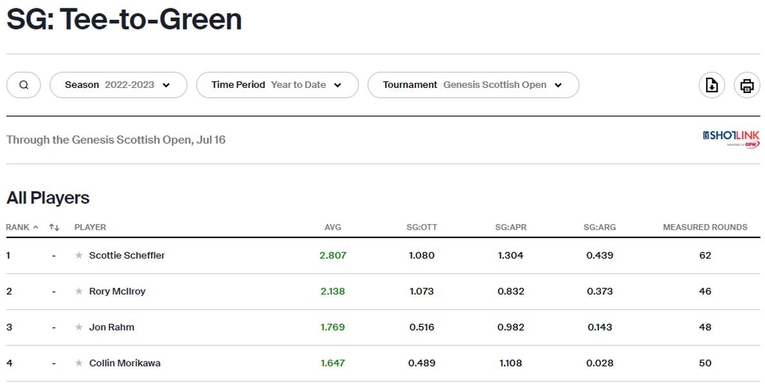Sort by SG:OTT column header
Screen dimensions: 765x387
pyautogui.click(x=422, y=227)
